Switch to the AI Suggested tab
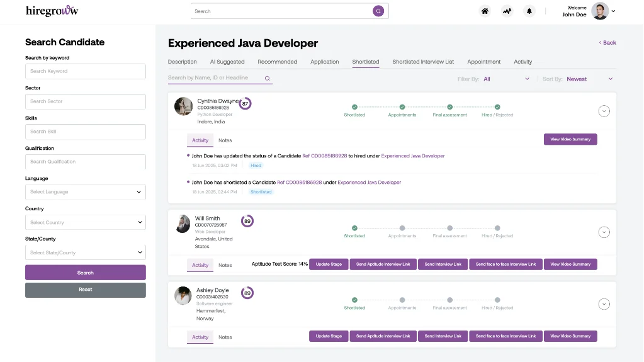 pos(227,62)
